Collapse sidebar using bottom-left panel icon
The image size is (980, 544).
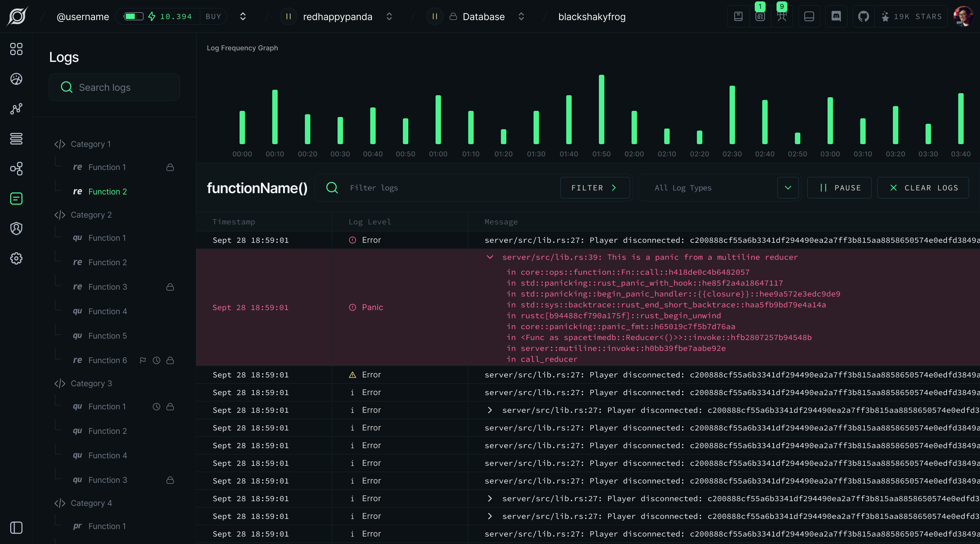click(x=16, y=528)
